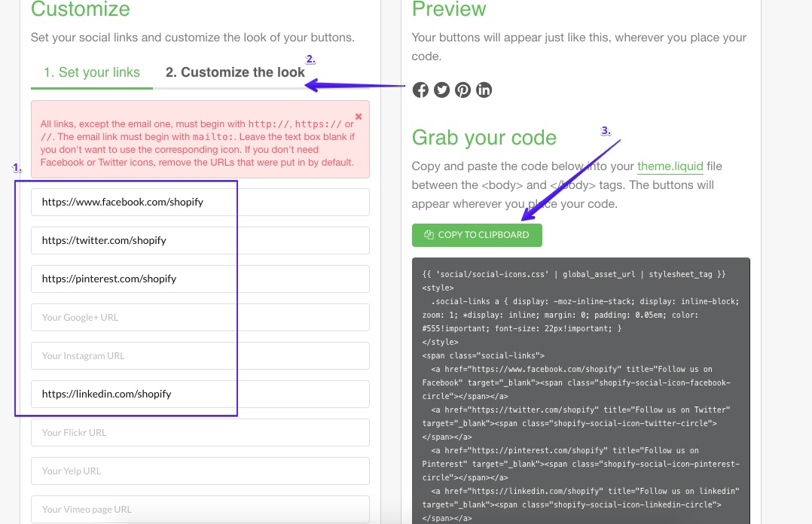Click the Pinterest preview icon

463,90
